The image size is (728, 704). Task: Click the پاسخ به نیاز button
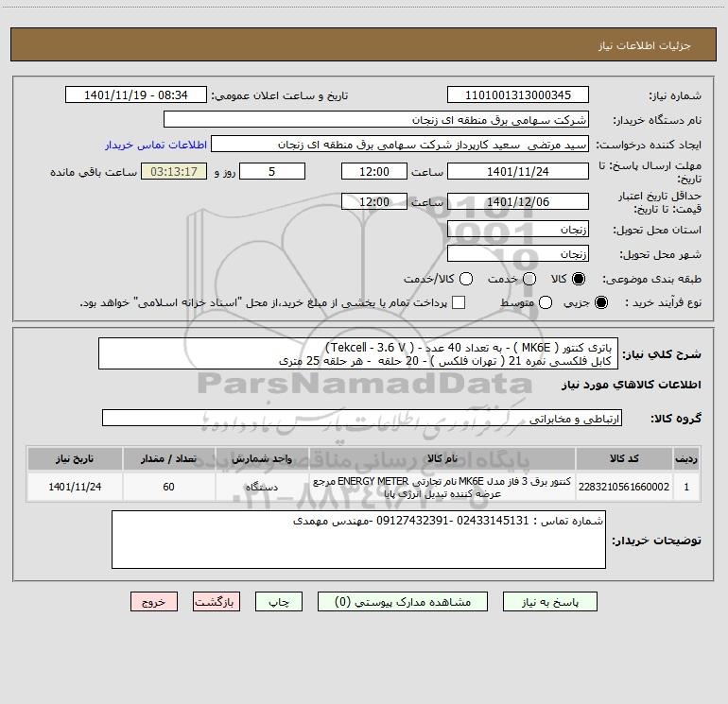click(549, 602)
